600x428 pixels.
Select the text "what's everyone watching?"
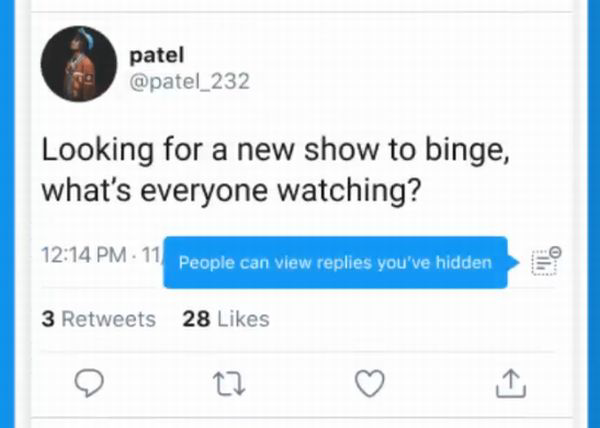coord(228,191)
